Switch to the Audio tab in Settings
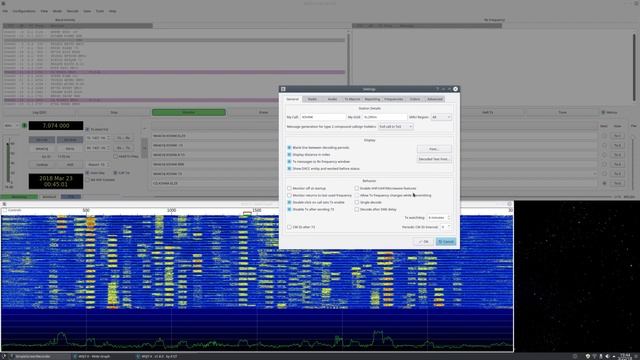This screenshot has width=640, height=360. coord(332,99)
